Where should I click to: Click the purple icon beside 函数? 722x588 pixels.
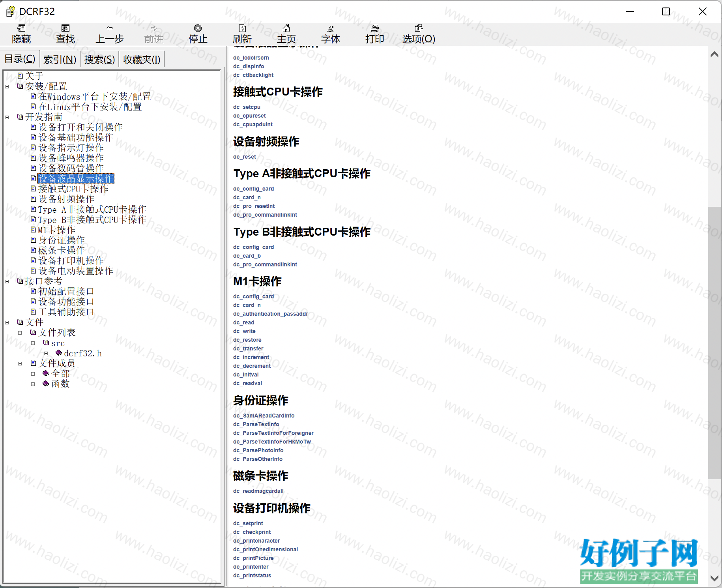click(x=46, y=384)
